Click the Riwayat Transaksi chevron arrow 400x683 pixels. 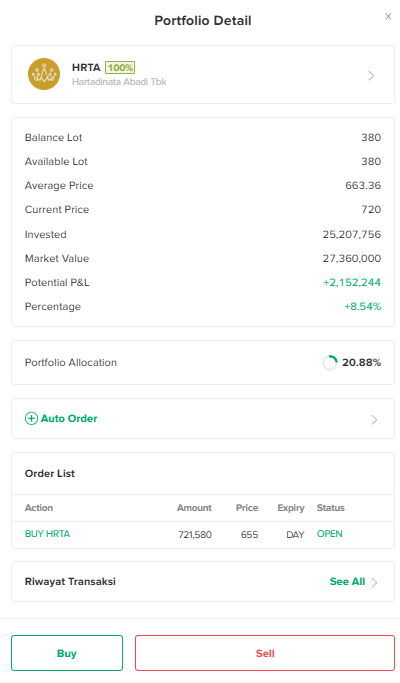pyautogui.click(x=374, y=582)
